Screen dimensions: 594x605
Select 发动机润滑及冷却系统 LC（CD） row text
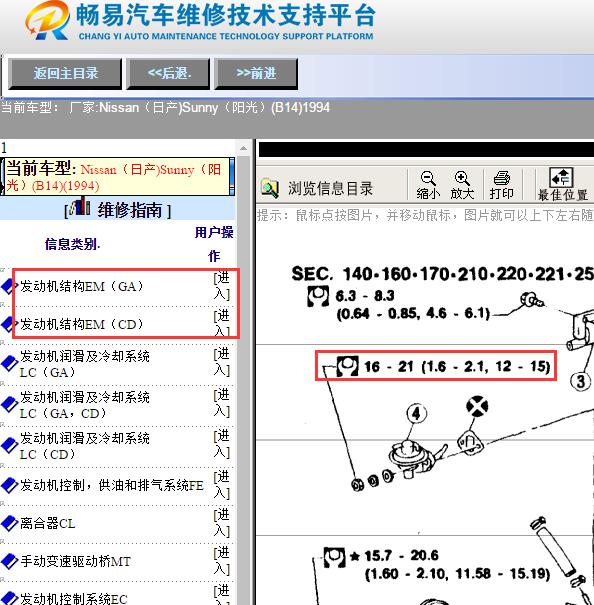[x=85, y=446]
